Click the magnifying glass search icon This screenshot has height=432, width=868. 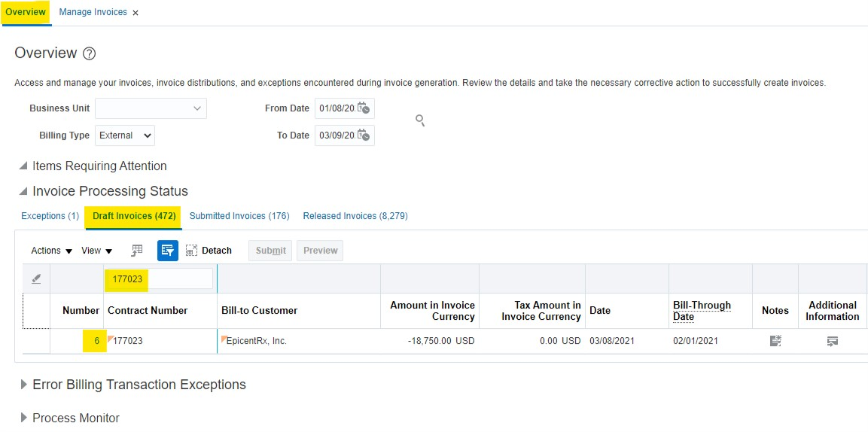coord(420,120)
